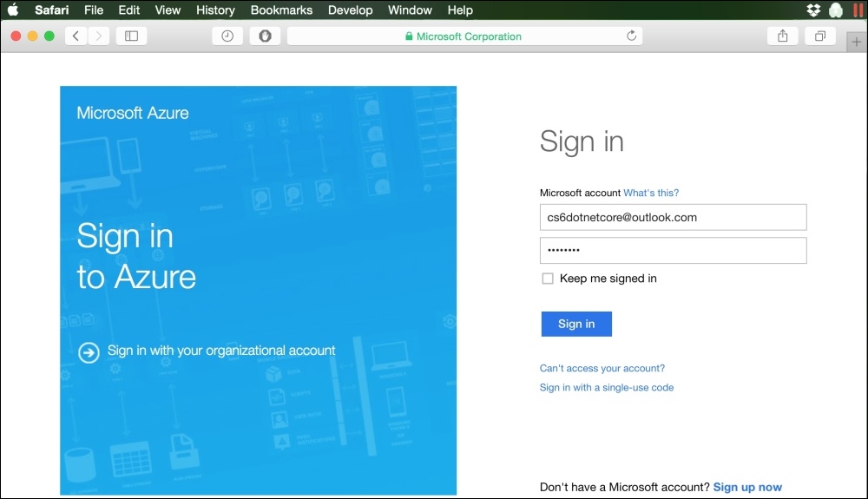The height and width of the screenshot is (499, 868).
Task: Click the email field with cs6dotnetcore@outlook.com
Action: [674, 218]
